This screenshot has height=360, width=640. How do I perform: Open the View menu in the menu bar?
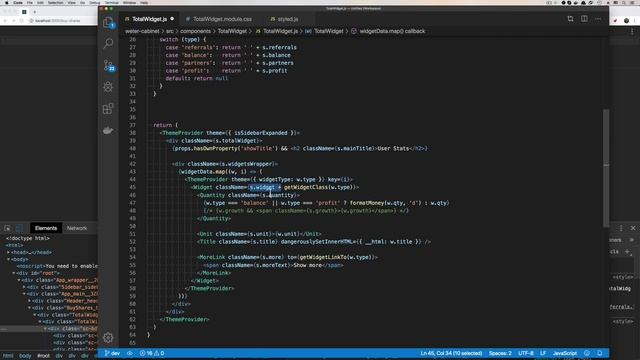[x=71, y=2]
